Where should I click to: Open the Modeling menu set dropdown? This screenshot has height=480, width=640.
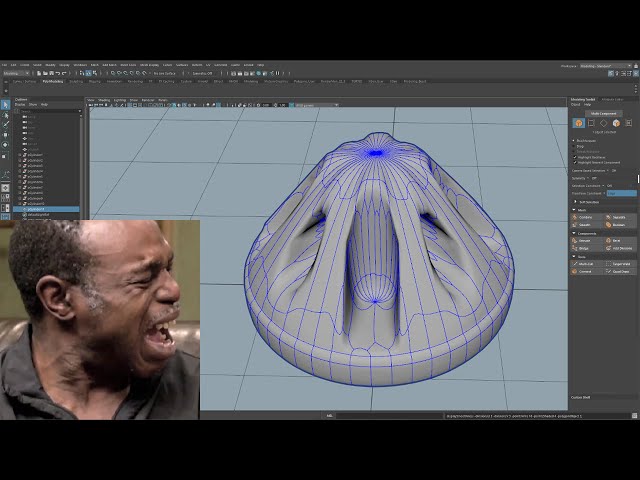pos(16,73)
